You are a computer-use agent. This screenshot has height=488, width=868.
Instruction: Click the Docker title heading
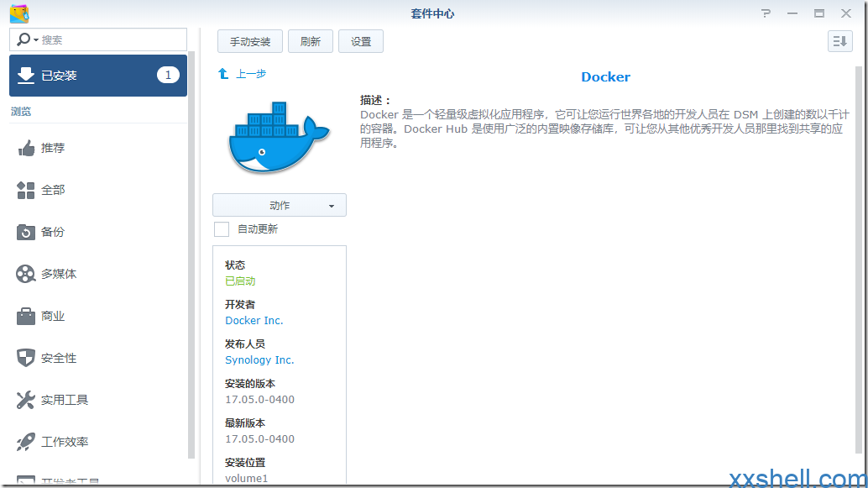coord(605,77)
